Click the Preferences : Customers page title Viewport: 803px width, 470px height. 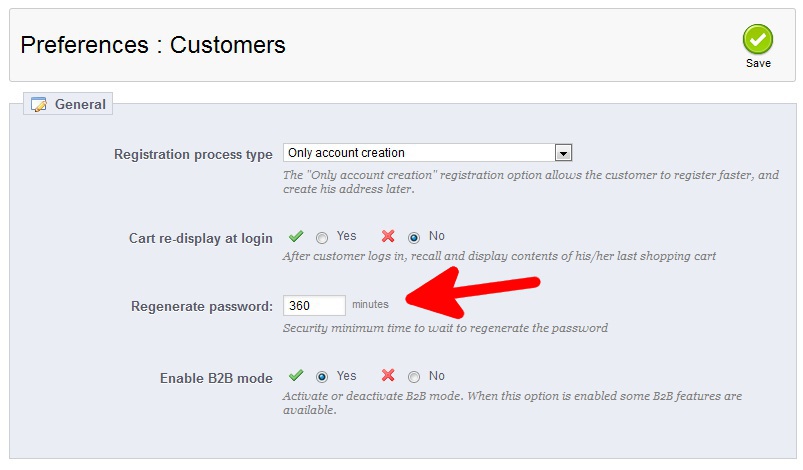coord(153,45)
